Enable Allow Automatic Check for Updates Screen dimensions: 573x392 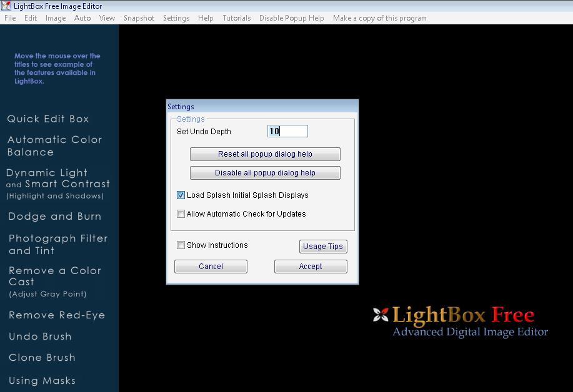click(181, 213)
